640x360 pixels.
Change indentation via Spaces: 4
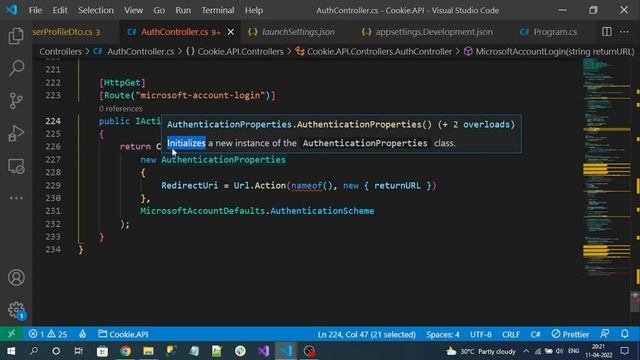pyautogui.click(x=442, y=334)
